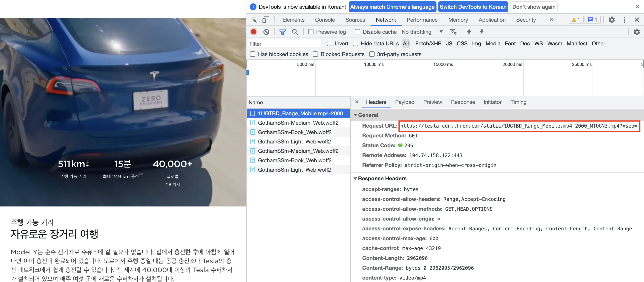Show the issues message badge
644x282 pixels.
[592, 20]
